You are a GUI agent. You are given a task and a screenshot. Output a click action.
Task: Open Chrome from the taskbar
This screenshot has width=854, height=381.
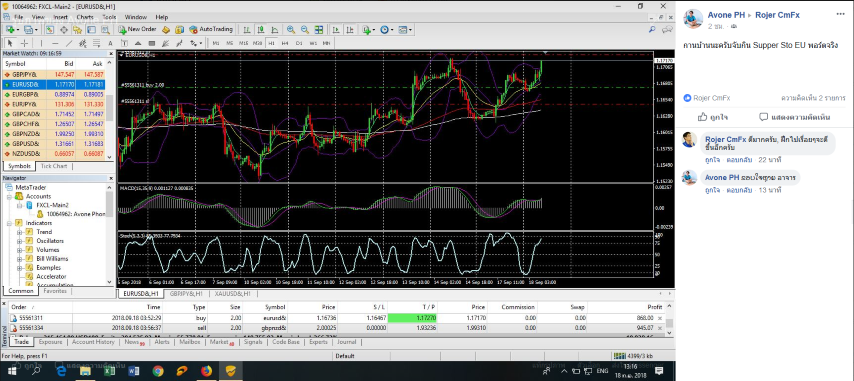coord(157,371)
